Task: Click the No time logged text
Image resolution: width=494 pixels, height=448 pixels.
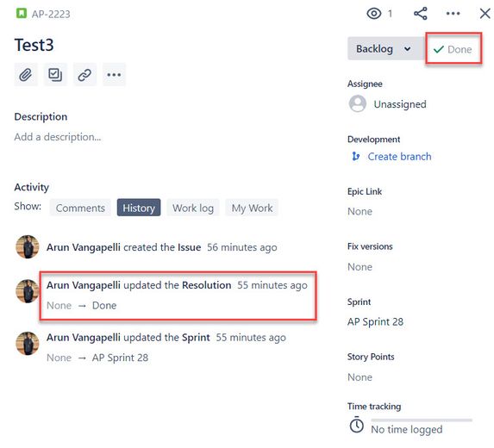Action: (407, 429)
